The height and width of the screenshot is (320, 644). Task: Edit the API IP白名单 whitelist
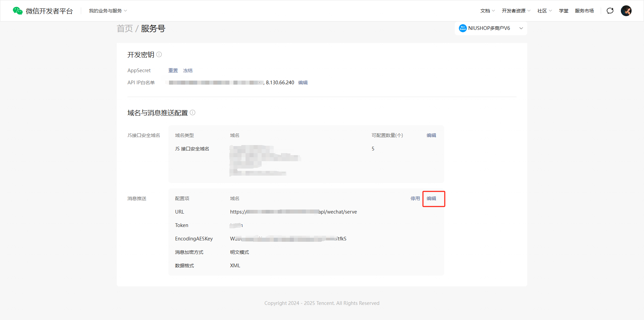303,83
